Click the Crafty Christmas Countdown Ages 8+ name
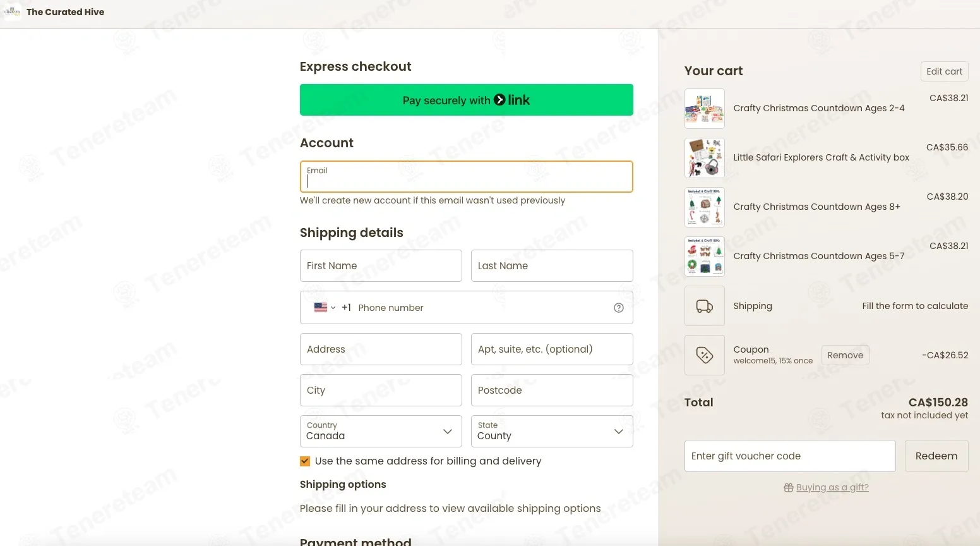The image size is (980, 546). [x=817, y=207]
